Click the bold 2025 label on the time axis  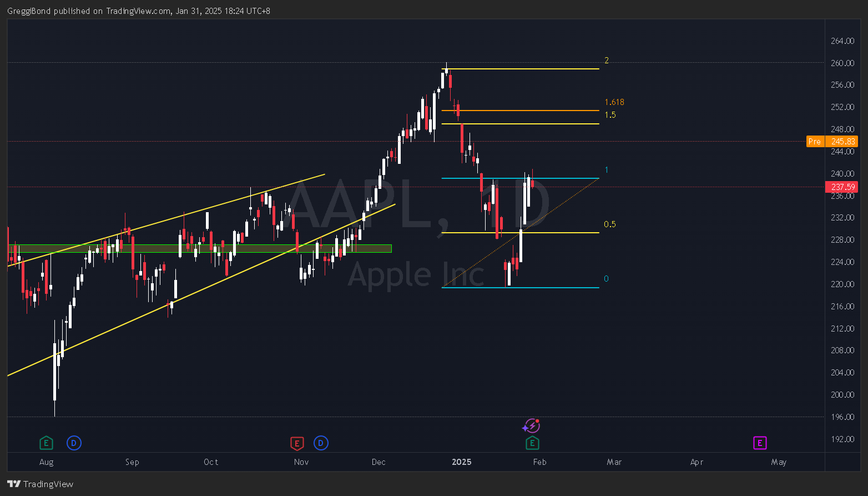click(x=462, y=462)
